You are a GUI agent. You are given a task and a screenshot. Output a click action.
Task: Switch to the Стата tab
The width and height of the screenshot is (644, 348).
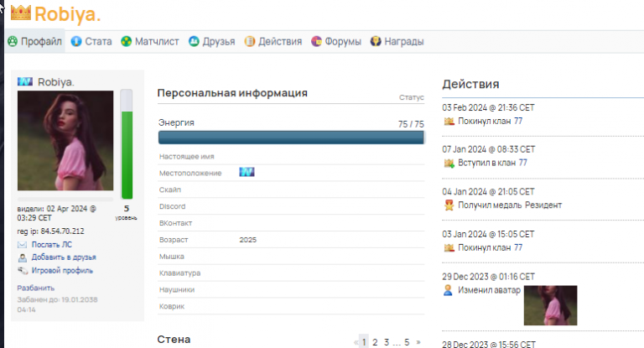click(91, 41)
